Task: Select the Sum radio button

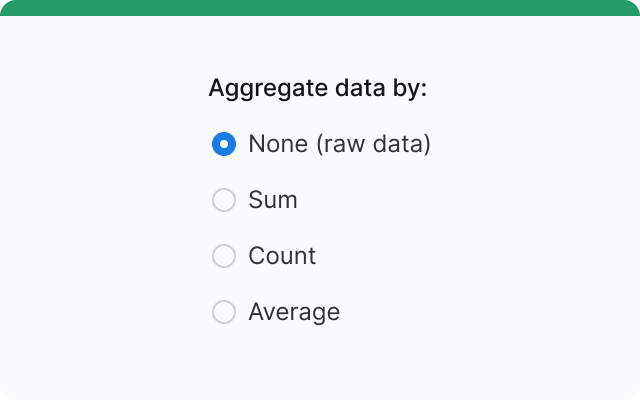Action: (x=224, y=200)
